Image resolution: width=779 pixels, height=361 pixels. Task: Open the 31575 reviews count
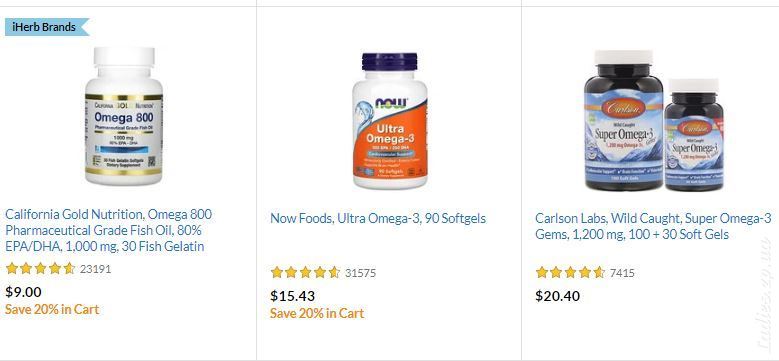pos(361,273)
